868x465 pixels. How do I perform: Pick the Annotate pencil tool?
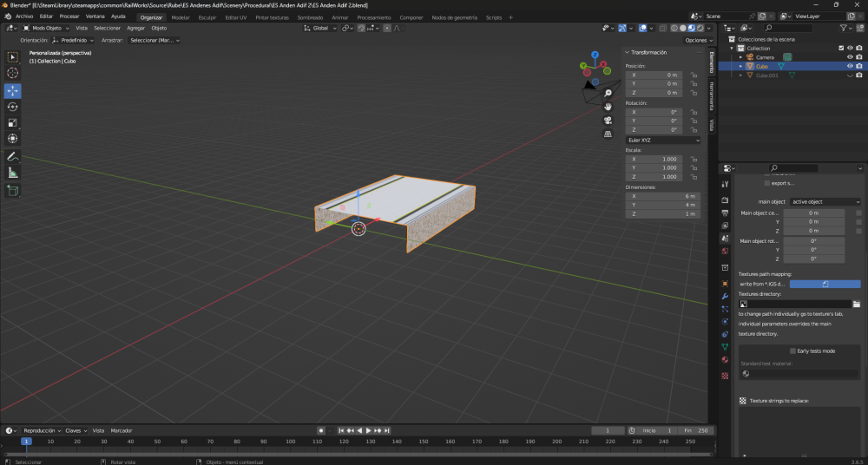(x=13, y=157)
